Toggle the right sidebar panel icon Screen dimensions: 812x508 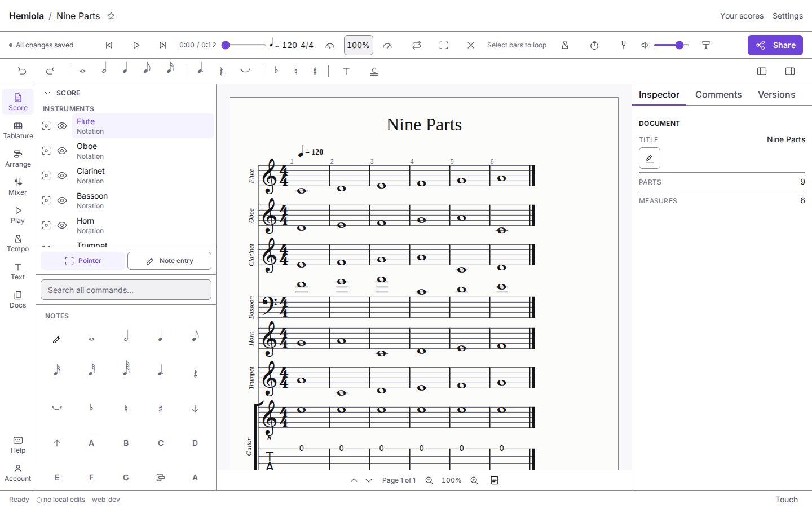point(790,71)
